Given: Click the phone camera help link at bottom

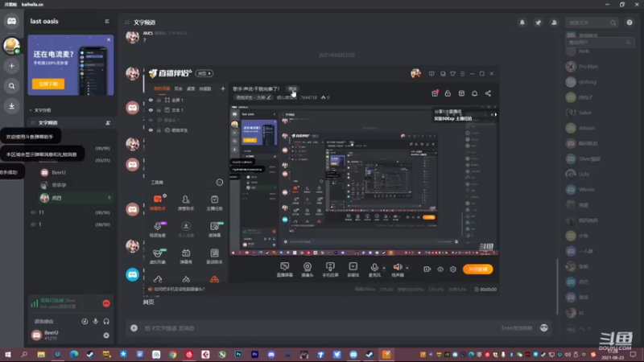Looking at the screenshot, I should click(x=179, y=290).
